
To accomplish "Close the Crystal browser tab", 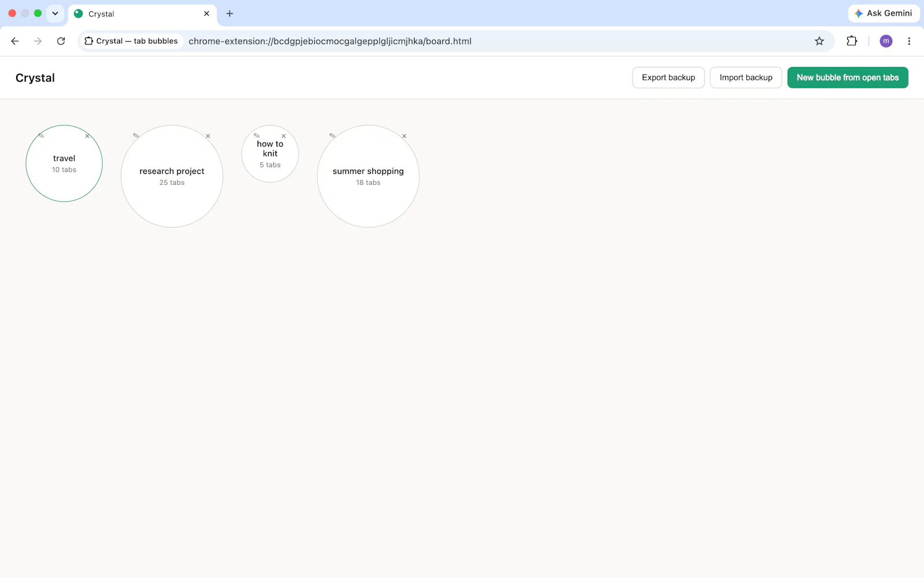I will [207, 13].
